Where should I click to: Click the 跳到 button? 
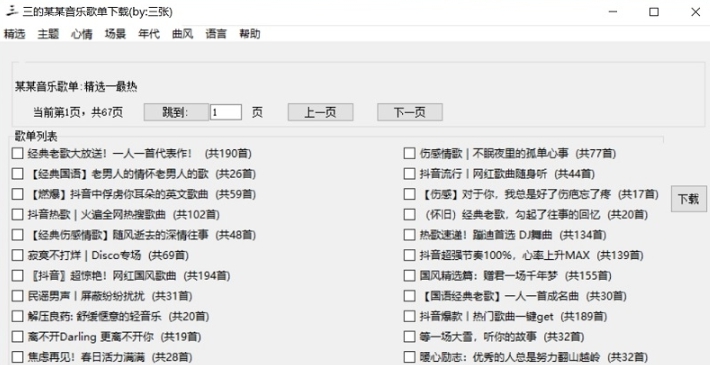[176, 112]
